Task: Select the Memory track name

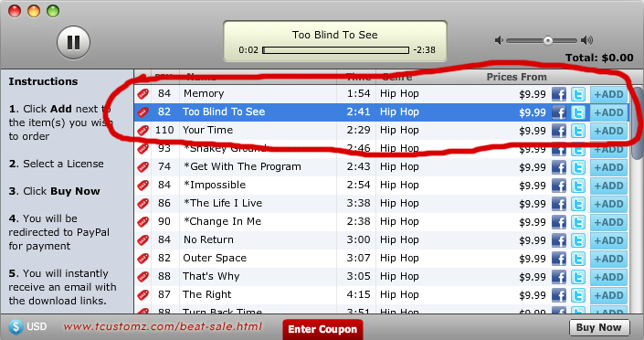Action: pyautogui.click(x=204, y=94)
